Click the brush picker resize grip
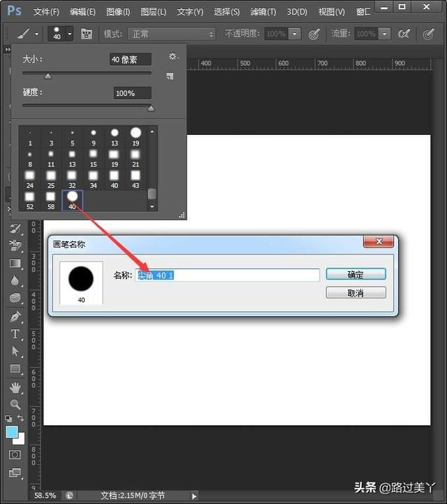 coord(182,215)
